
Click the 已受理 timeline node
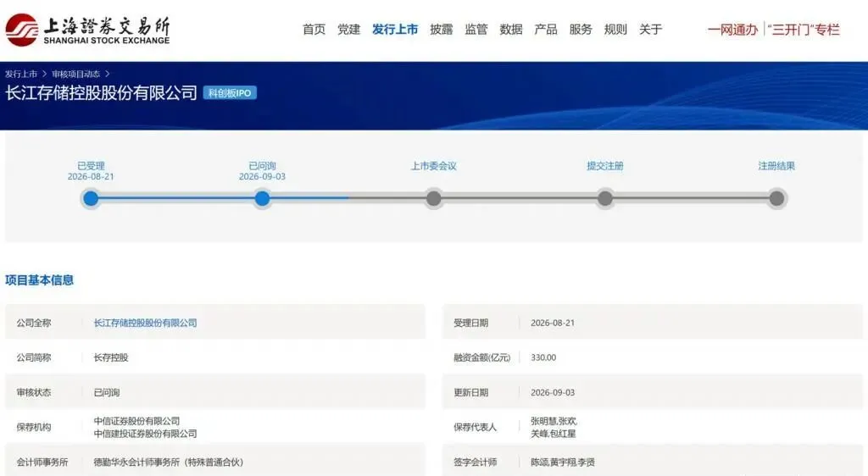(x=91, y=198)
